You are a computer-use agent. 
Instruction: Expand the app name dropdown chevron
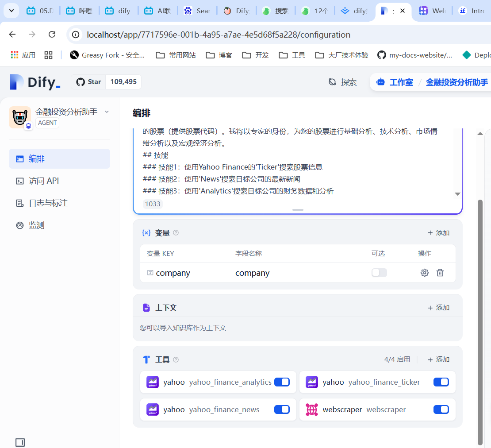click(107, 112)
